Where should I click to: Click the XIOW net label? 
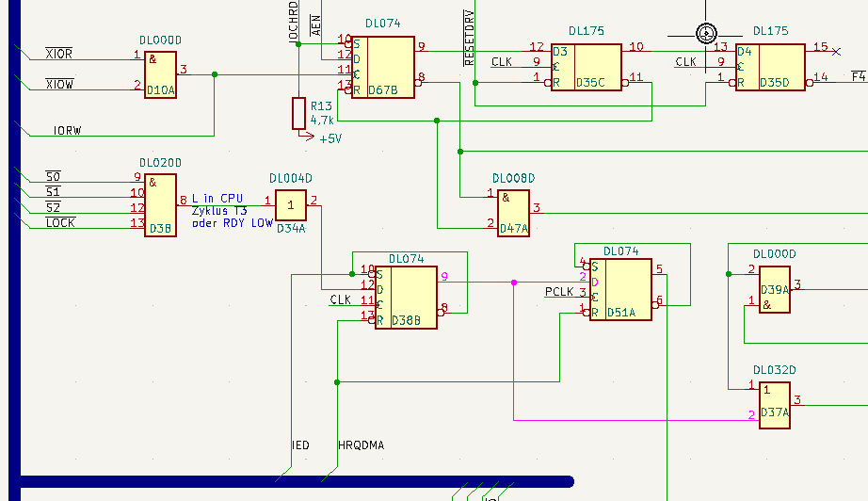click(x=59, y=84)
